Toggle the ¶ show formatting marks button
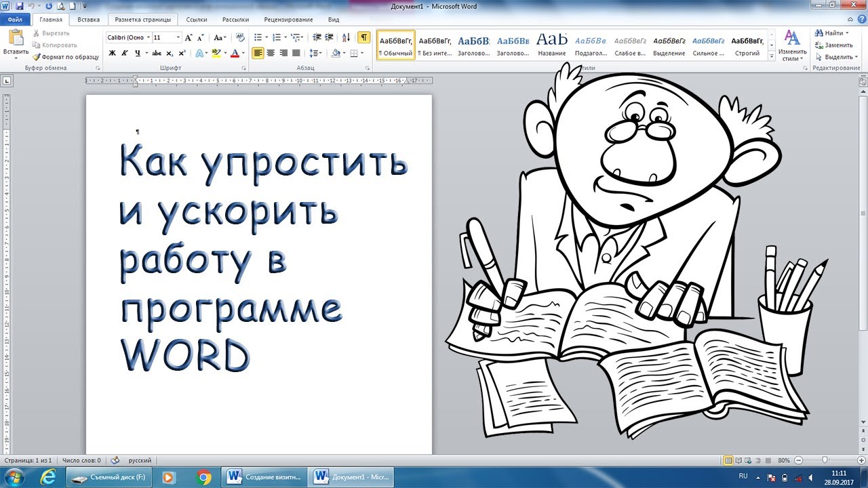Image resolution: width=868 pixels, height=488 pixels. (364, 38)
